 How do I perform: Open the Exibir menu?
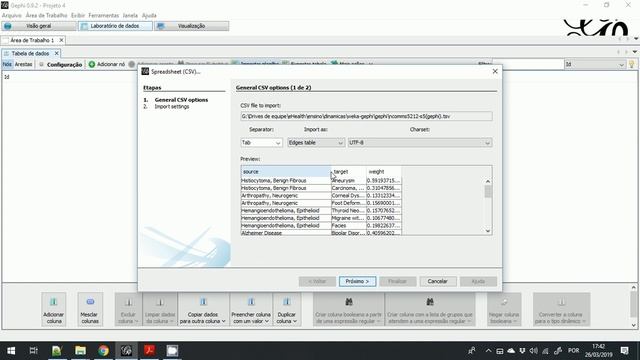click(x=78, y=16)
